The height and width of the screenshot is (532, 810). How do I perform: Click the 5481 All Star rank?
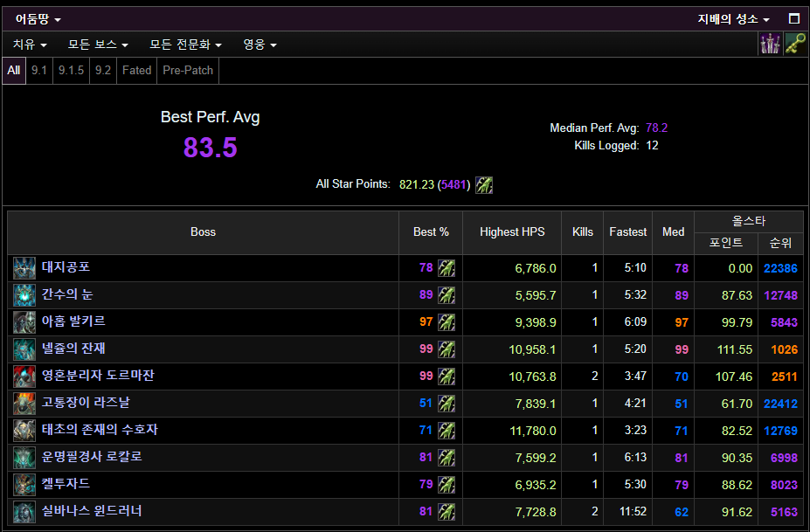[x=453, y=185]
